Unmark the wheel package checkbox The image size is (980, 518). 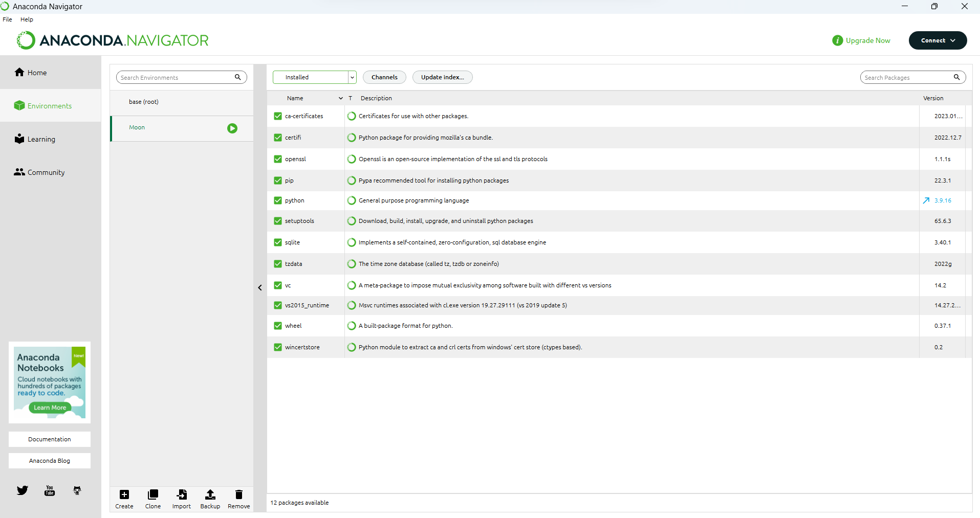[x=278, y=326]
